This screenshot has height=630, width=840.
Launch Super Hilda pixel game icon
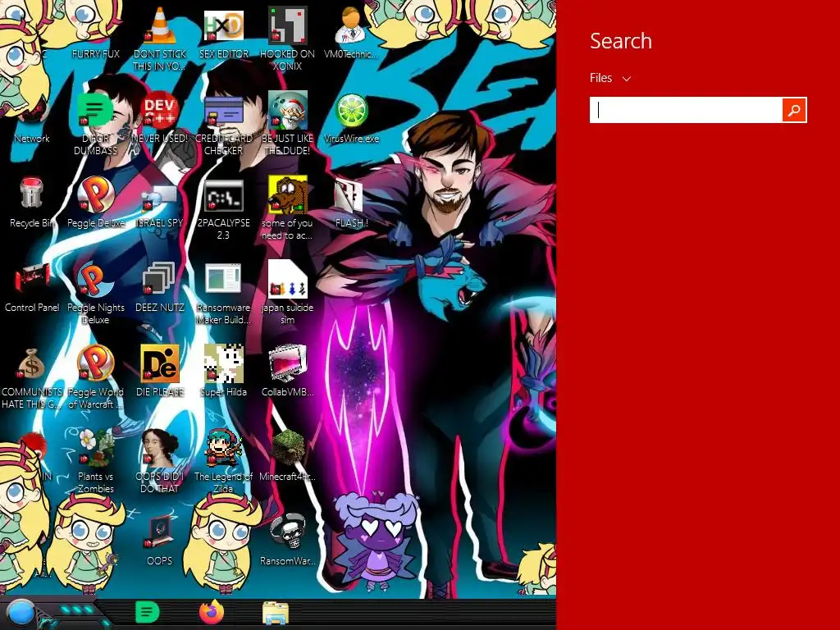click(223, 363)
